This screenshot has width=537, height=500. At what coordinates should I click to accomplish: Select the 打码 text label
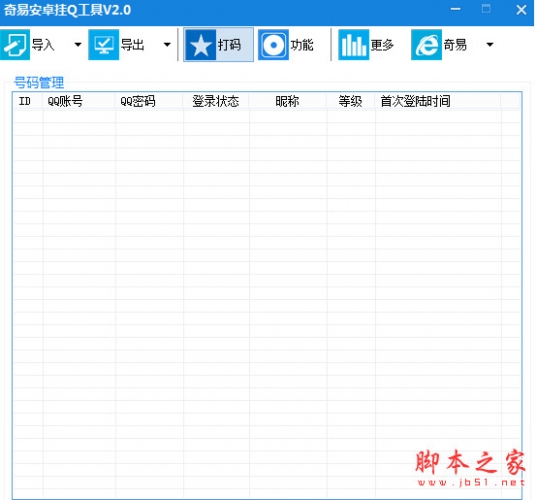229,45
